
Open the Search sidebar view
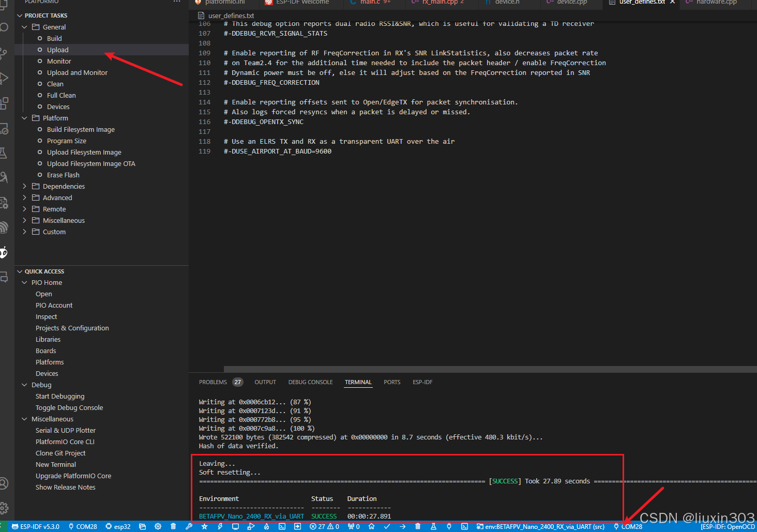[x=4, y=27]
